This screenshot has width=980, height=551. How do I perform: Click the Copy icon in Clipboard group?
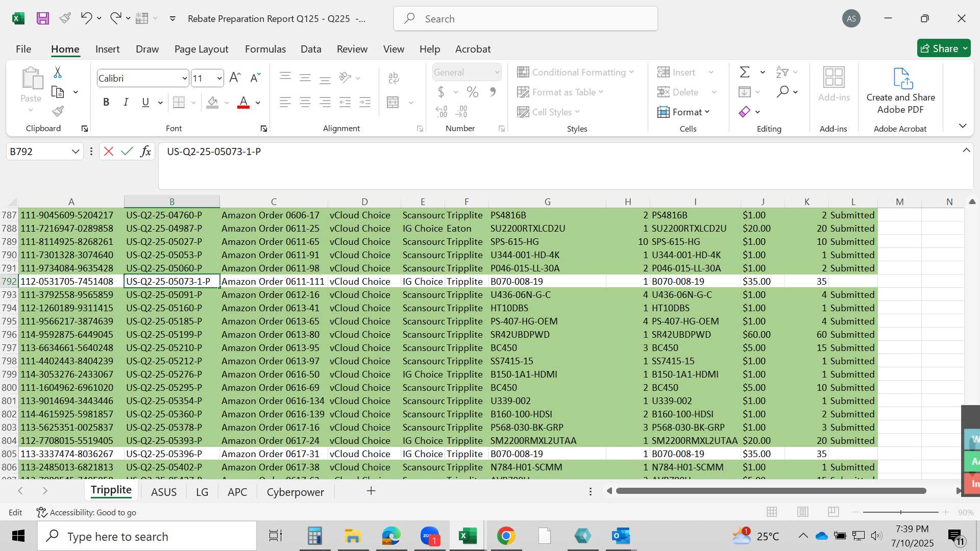(58, 92)
